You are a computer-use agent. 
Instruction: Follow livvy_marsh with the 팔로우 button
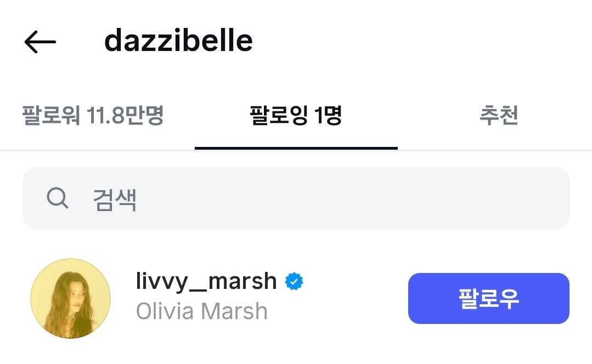[x=488, y=298]
